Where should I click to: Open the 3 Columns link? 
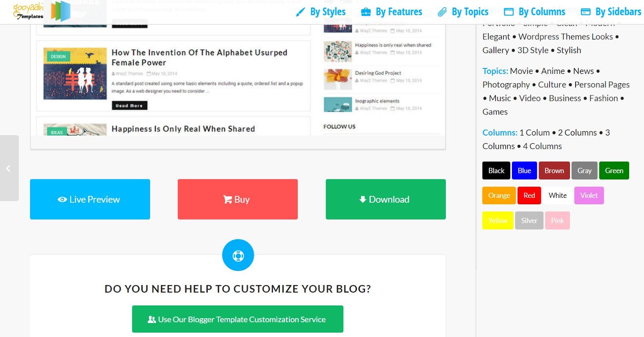click(546, 140)
